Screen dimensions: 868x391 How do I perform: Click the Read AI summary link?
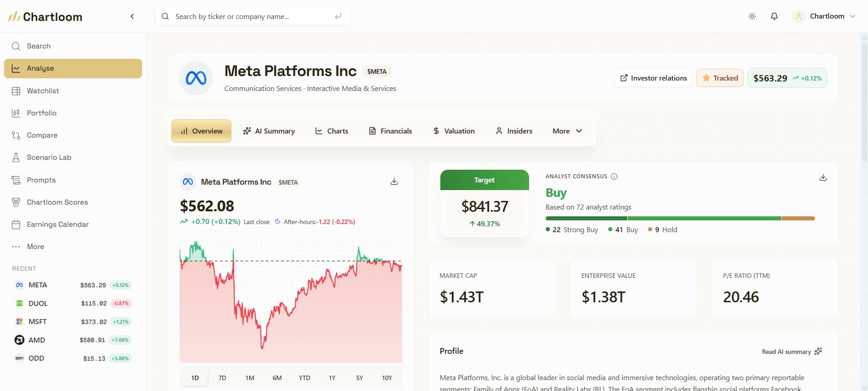click(792, 352)
